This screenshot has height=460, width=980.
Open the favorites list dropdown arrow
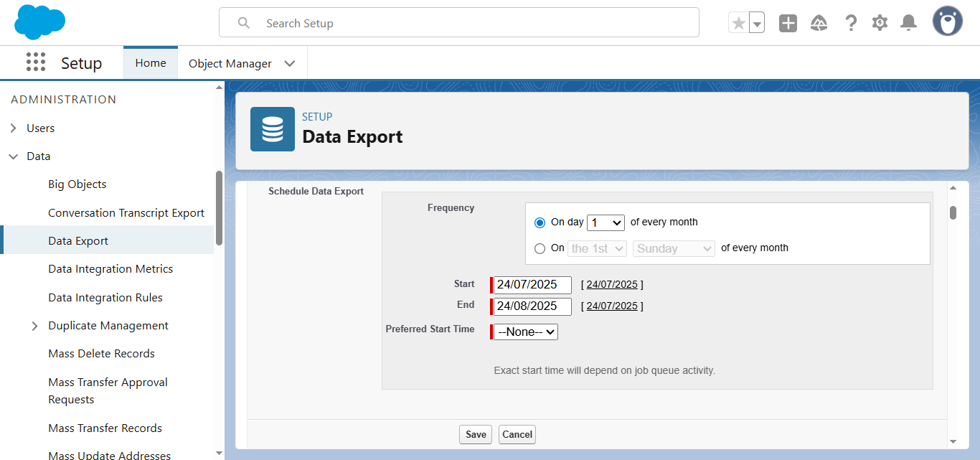tap(757, 23)
